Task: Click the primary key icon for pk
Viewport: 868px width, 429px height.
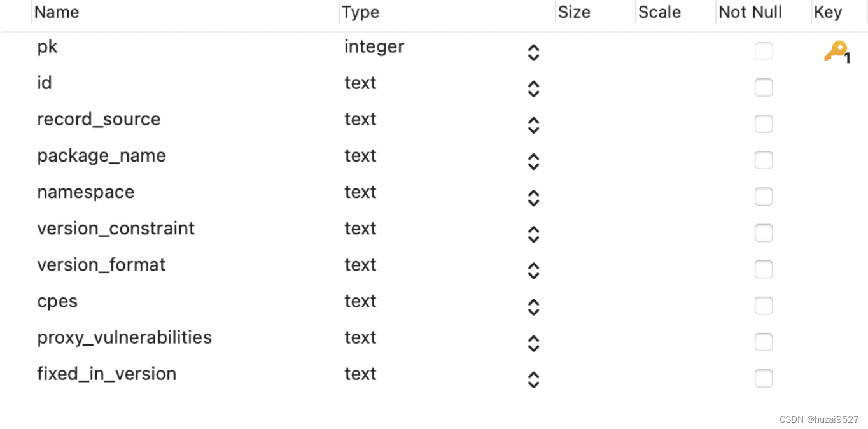Action: 837,52
